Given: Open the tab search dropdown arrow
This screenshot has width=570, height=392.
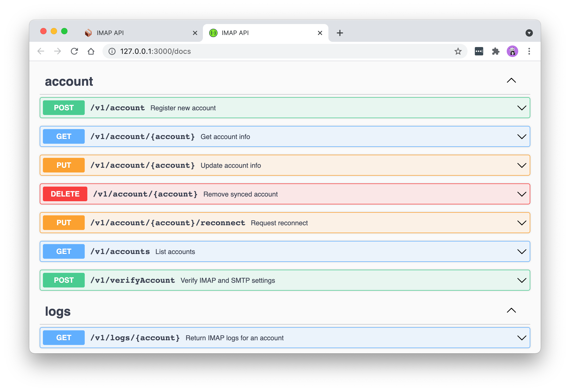Looking at the screenshot, I should tap(529, 33).
